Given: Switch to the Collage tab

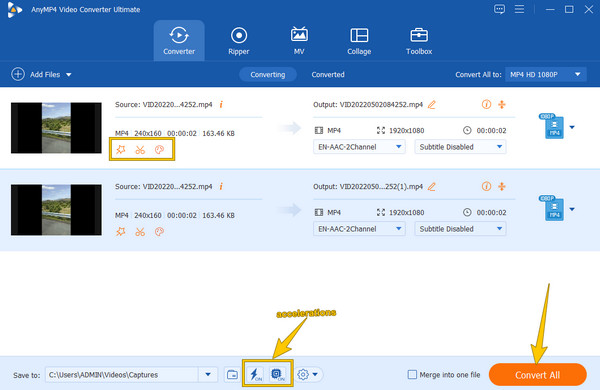Looking at the screenshot, I should [x=359, y=41].
